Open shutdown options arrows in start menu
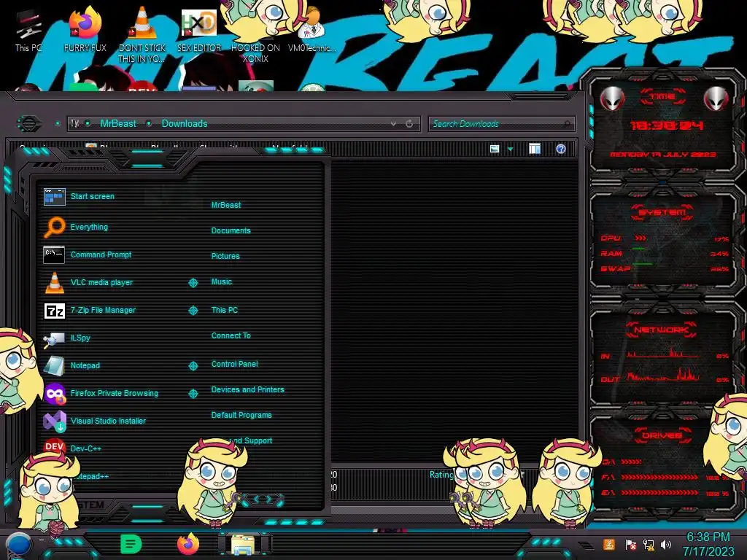747x560 pixels. 263,499
